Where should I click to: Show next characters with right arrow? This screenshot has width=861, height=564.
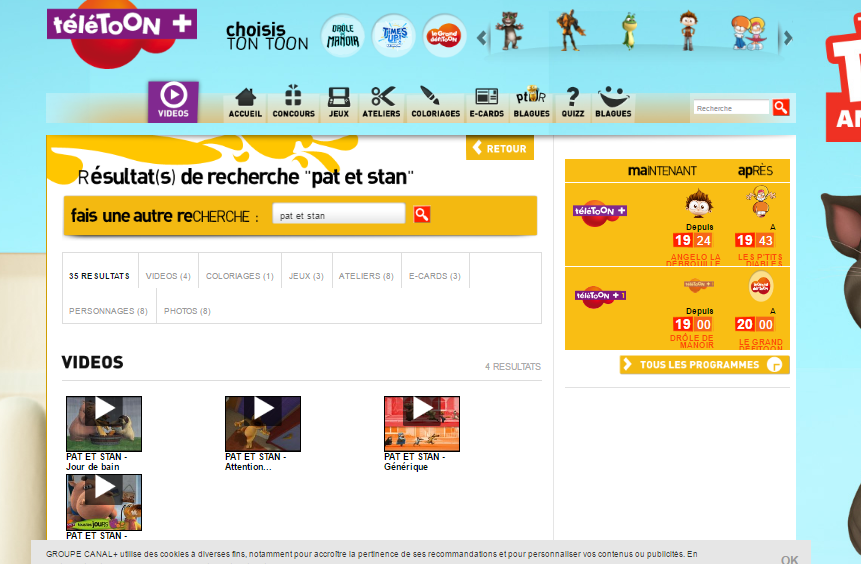tap(788, 38)
